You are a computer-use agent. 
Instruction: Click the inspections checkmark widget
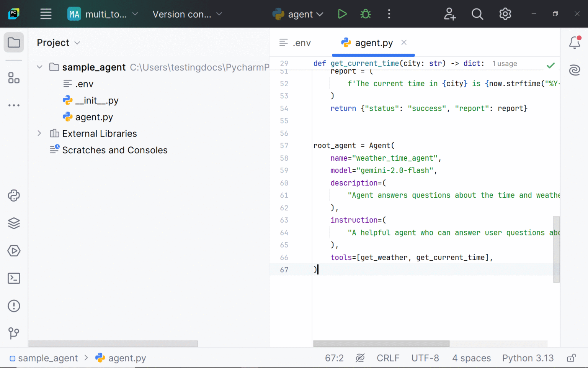click(551, 65)
